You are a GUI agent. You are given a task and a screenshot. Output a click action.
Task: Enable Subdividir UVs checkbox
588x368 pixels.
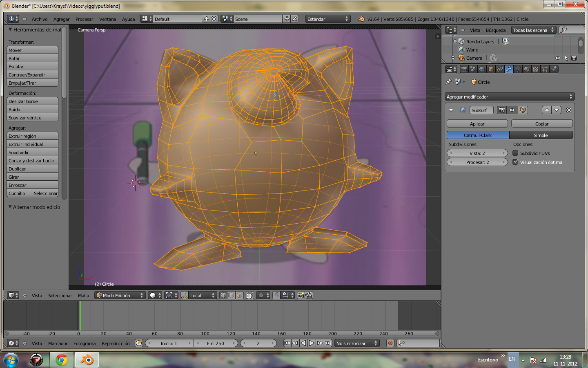pos(515,153)
